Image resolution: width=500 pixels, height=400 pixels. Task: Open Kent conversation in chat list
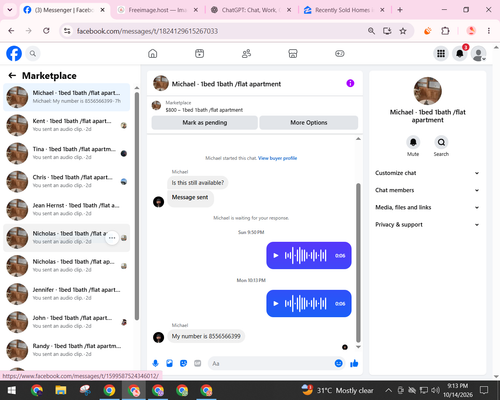(x=67, y=125)
